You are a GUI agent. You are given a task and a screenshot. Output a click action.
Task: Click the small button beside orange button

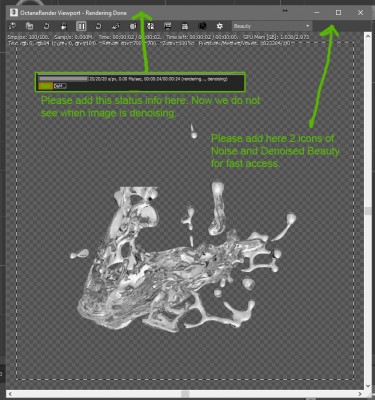tap(60, 86)
